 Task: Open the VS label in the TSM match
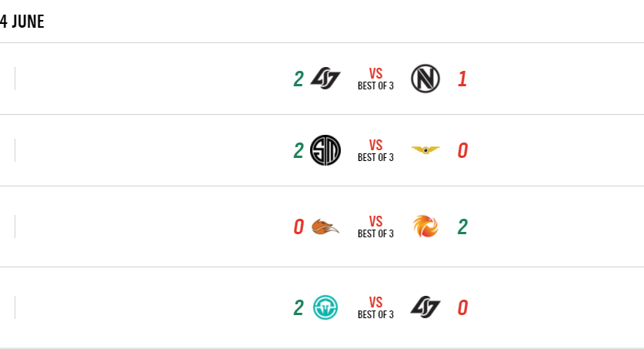point(375,145)
